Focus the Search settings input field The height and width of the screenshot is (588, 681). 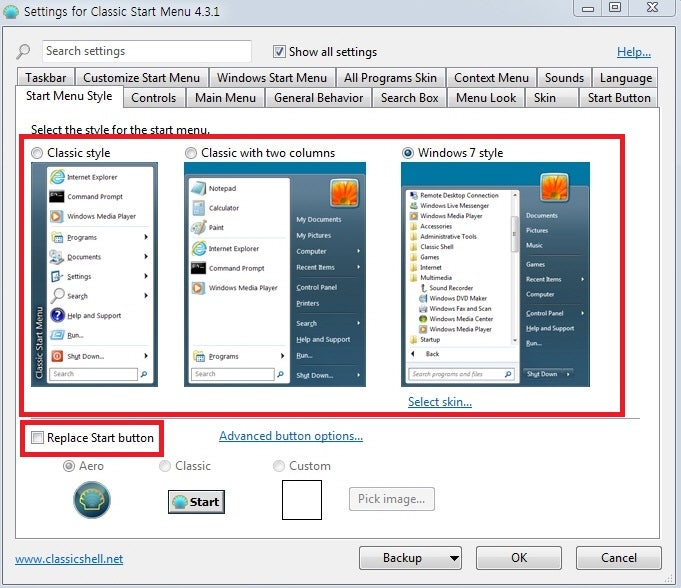pyautogui.click(x=147, y=51)
